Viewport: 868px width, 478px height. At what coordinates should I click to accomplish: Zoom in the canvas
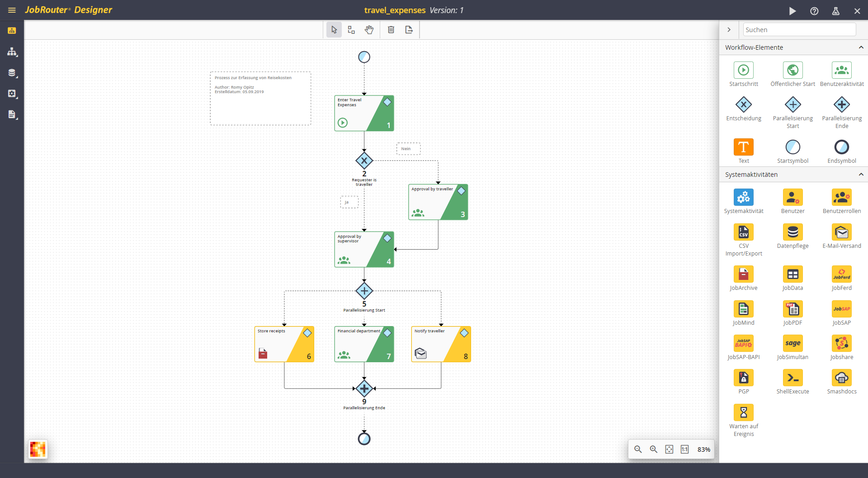[654, 449]
